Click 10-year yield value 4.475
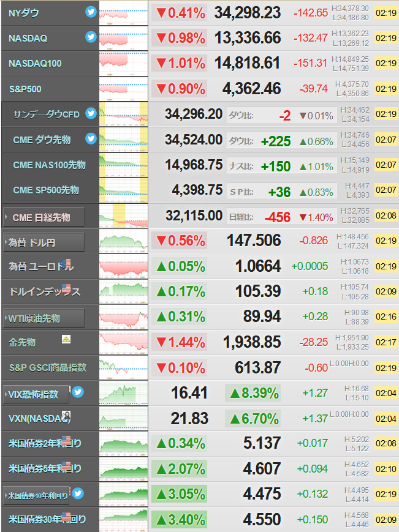Viewport: 399px width, 532px height. pos(262,493)
